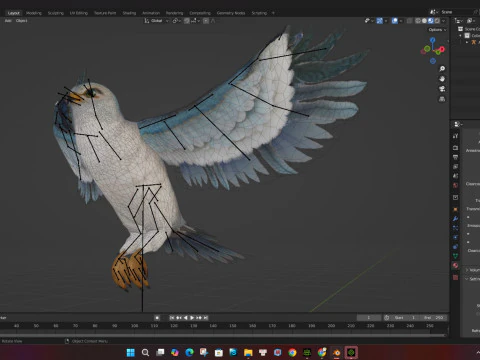Select wireframe viewport shading
This screenshot has width=480, height=360.
418,21
